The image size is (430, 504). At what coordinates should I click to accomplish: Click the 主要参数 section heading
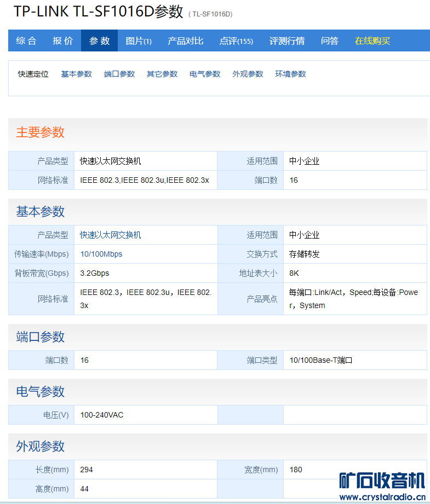(40, 132)
